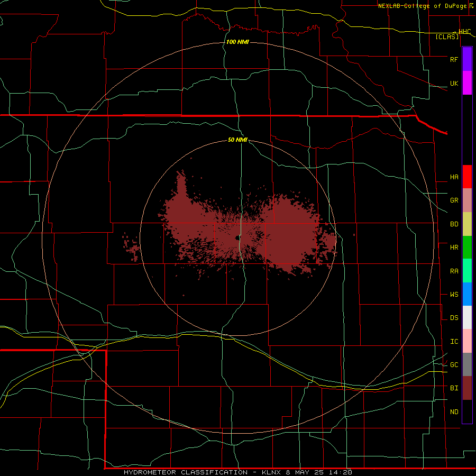This screenshot has height=476, width=476.
Task: Click the BD legend label text
Action: coord(454,224)
